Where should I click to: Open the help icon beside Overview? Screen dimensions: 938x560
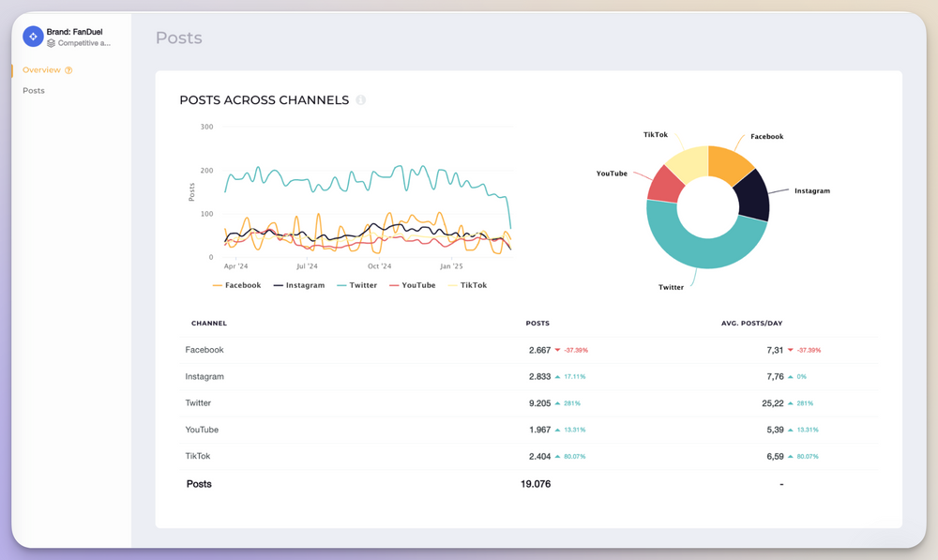tap(68, 69)
